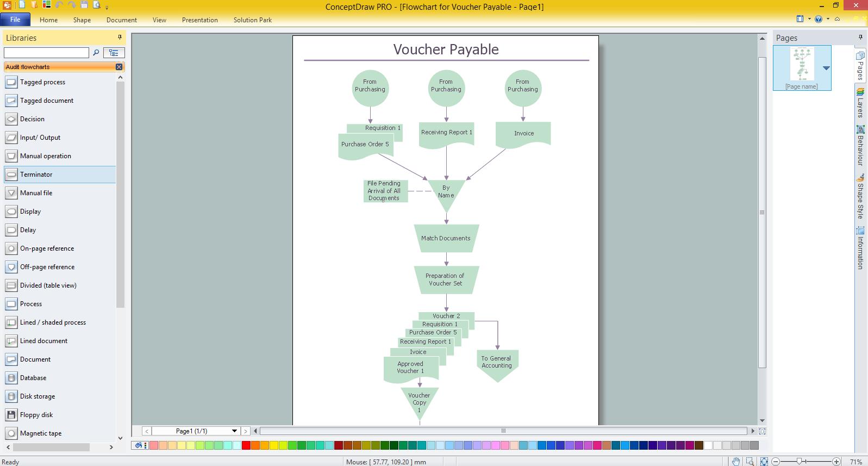Zoom out with the minus button
This screenshot has height=466, width=868.
776,462
